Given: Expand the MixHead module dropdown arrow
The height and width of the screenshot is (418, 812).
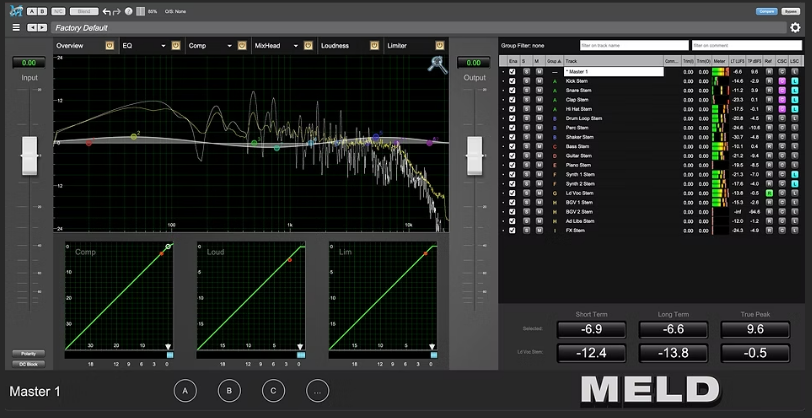Looking at the screenshot, I should pyautogui.click(x=295, y=46).
